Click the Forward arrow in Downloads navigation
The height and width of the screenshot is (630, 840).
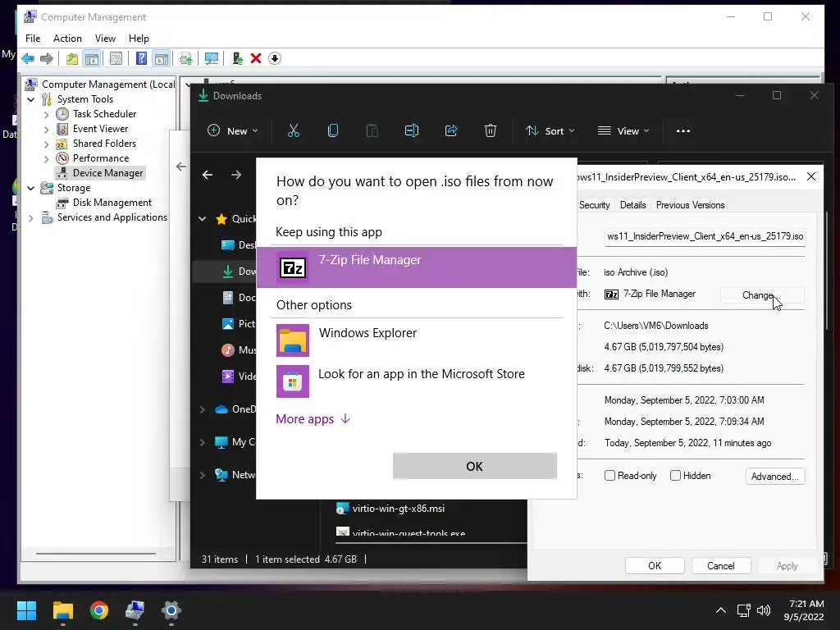point(236,175)
